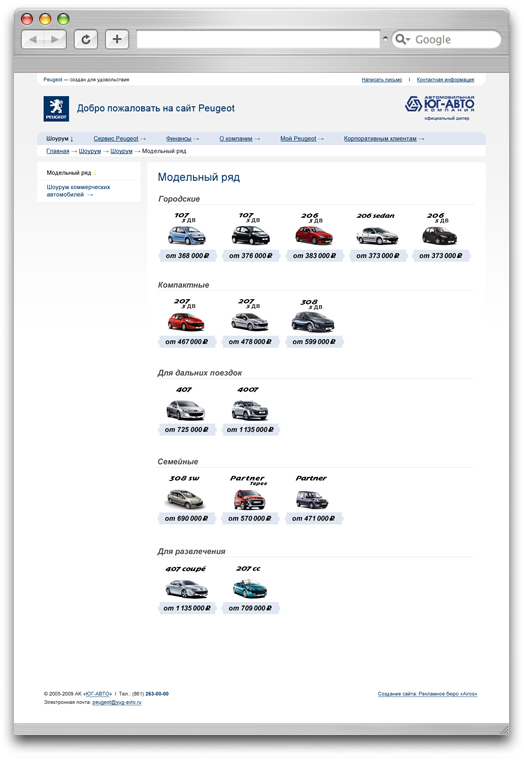
Task: Click the 308 sw wagon image
Action: 185,499
